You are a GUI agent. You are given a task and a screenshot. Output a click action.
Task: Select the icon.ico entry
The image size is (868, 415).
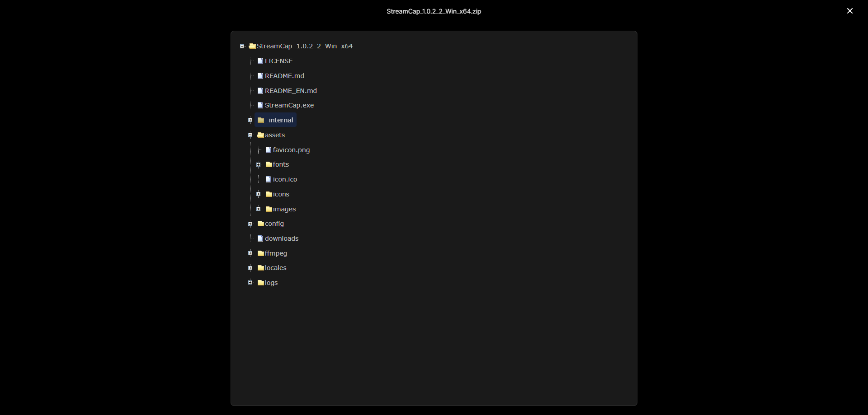click(285, 179)
